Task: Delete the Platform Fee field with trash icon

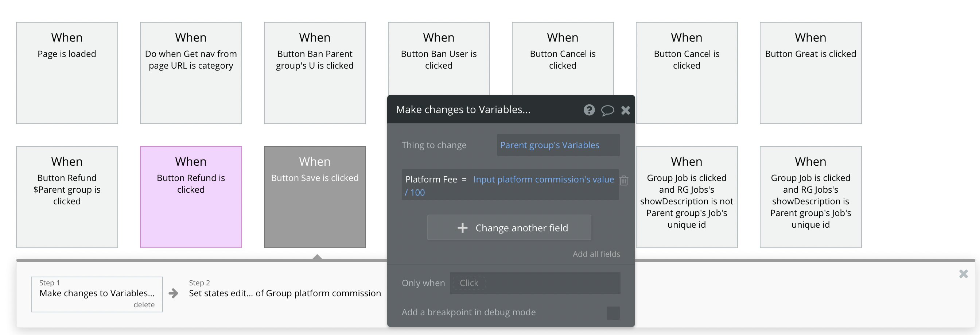Action: tap(624, 180)
